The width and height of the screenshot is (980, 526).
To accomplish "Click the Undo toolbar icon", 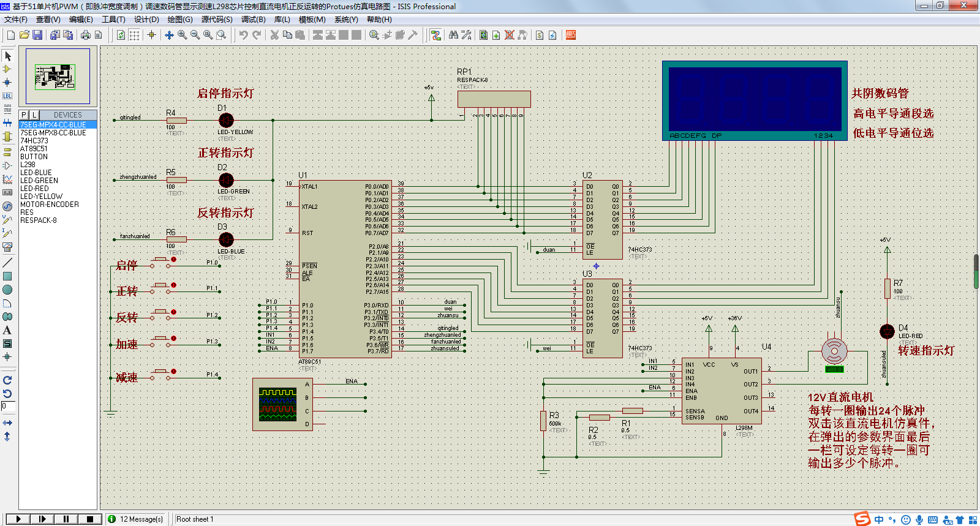I will point(243,35).
